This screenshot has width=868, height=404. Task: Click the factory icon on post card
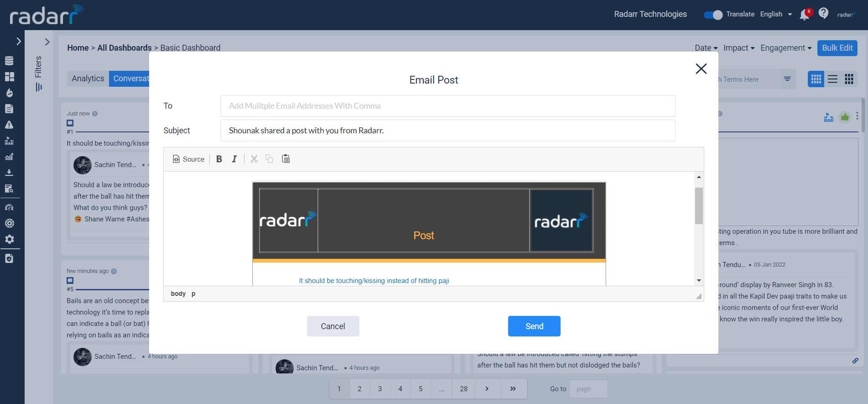coord(829,117)
